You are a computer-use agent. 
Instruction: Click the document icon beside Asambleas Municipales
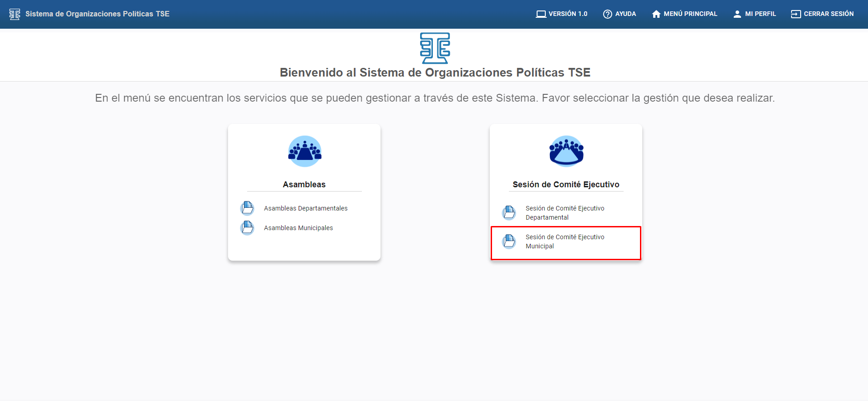(247, 227)
